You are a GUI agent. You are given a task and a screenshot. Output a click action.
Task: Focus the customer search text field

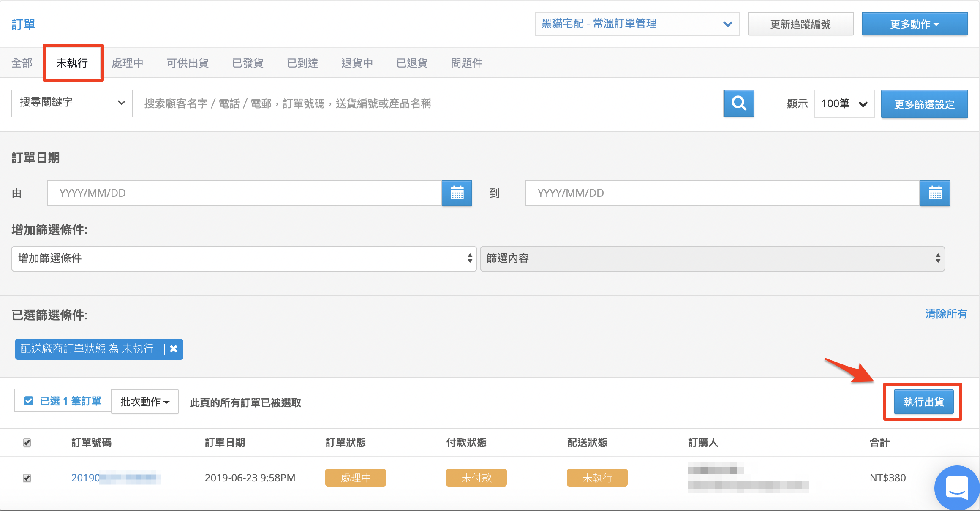point(428,103)
